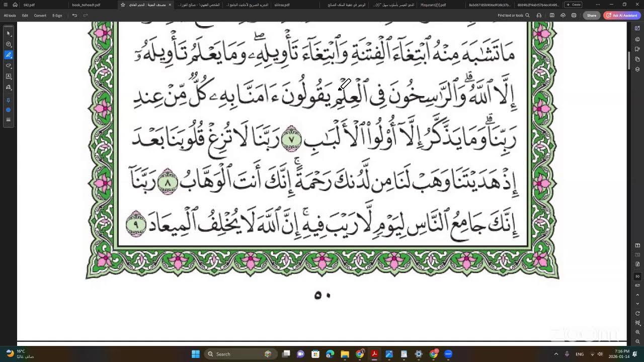Open the blue color picker

(9, 110)
